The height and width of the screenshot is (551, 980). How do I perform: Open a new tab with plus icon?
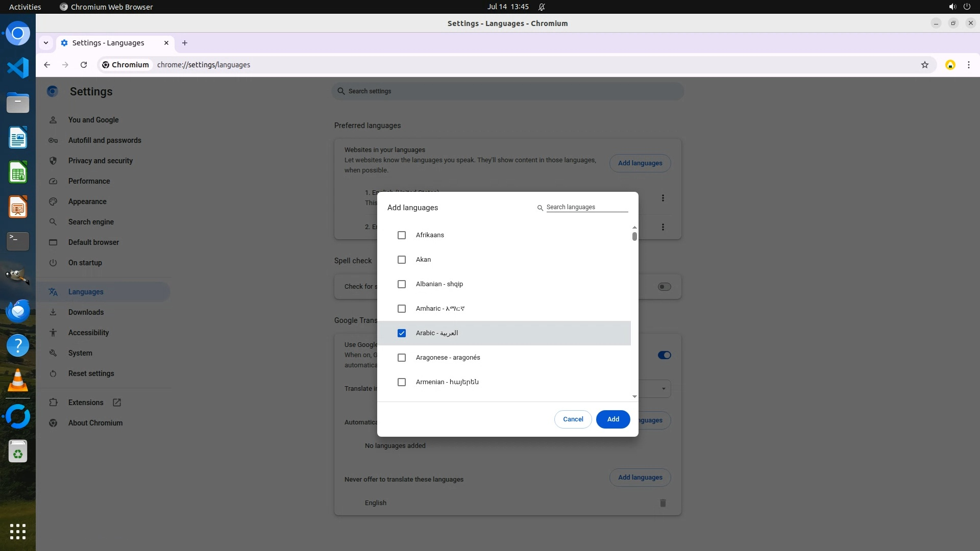(185, 43)
